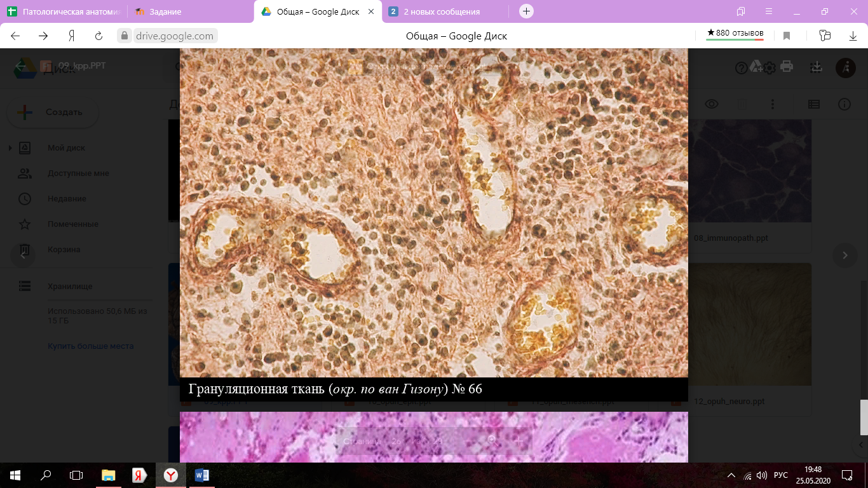Switch to 2 новых сообщения tab
The height and width of the screenshot is (488, 868).
[x=445, y=11]
